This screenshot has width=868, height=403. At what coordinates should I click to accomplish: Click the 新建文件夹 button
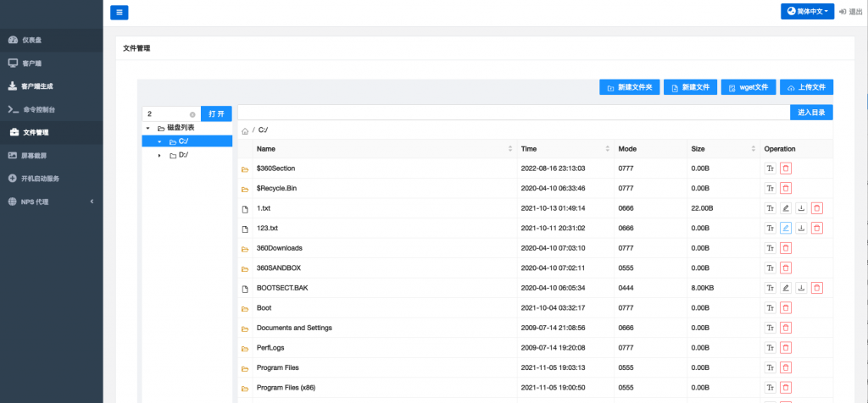click(629, 87)
